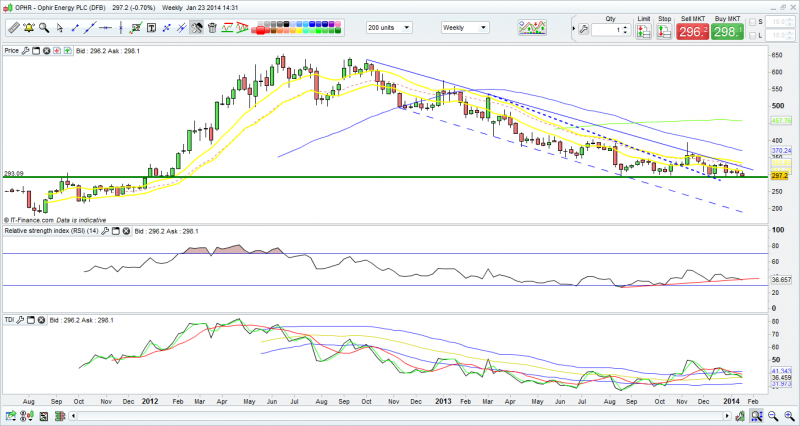This screenshot has width=800, height=426.
Task: Expand the order panel arrow
Action: (x=573, y=29)
